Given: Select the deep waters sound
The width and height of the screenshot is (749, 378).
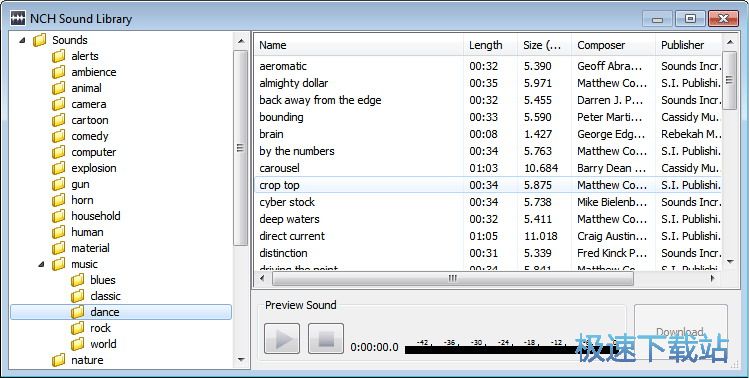Looking at the screenshot, I should [x=488, y=219].
